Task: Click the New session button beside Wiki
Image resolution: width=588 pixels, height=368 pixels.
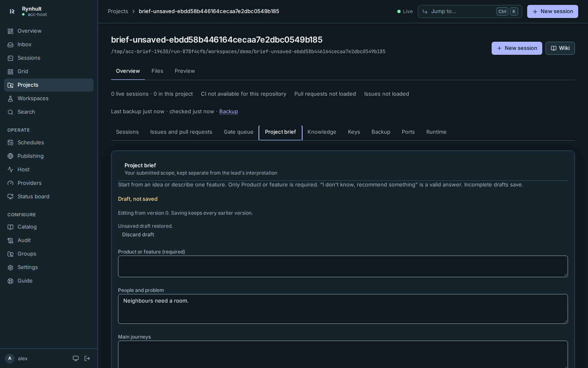Action: (517, 48)
